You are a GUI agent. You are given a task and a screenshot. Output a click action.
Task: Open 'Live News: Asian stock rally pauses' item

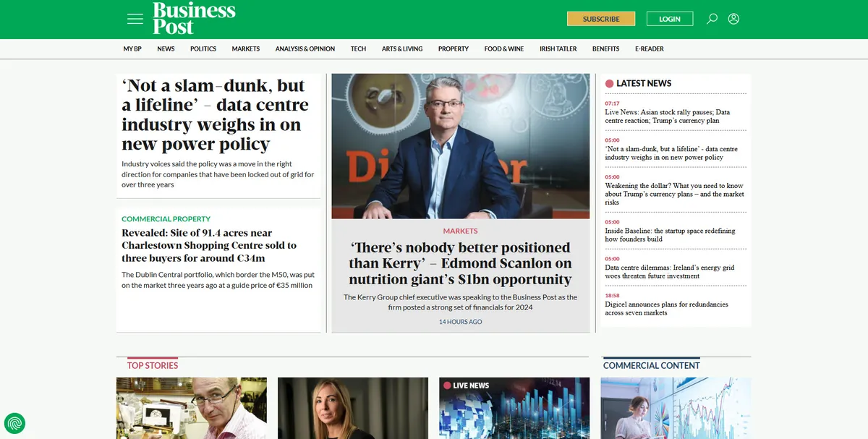[668, 116]
